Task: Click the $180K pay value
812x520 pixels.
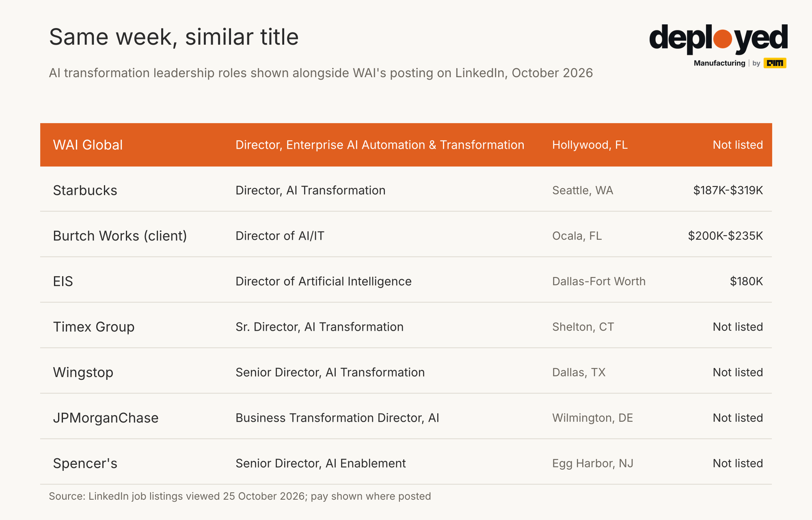Action: 746,282
